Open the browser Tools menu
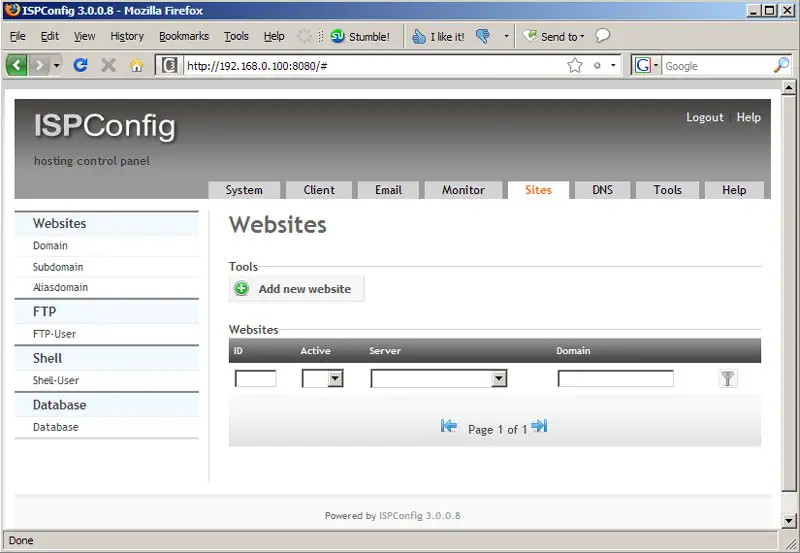This screenshot has width=800, height=553. coord(236,36)
